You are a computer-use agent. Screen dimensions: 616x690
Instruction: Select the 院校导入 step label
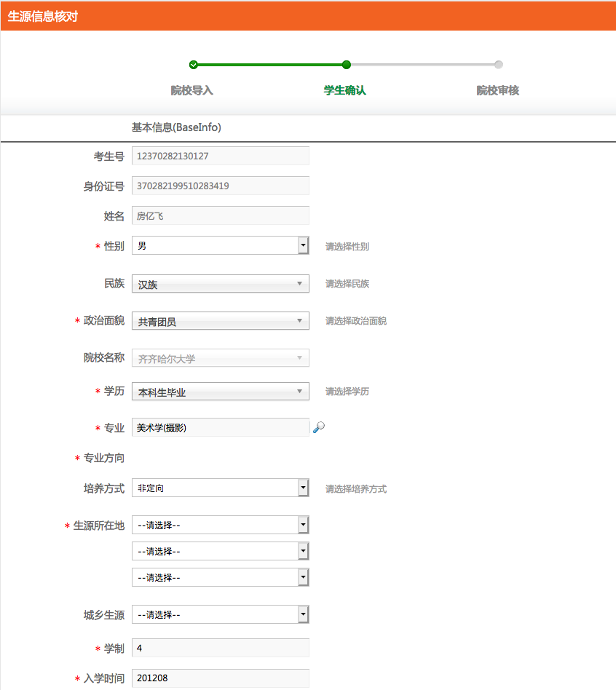click(x=192, y=91)
